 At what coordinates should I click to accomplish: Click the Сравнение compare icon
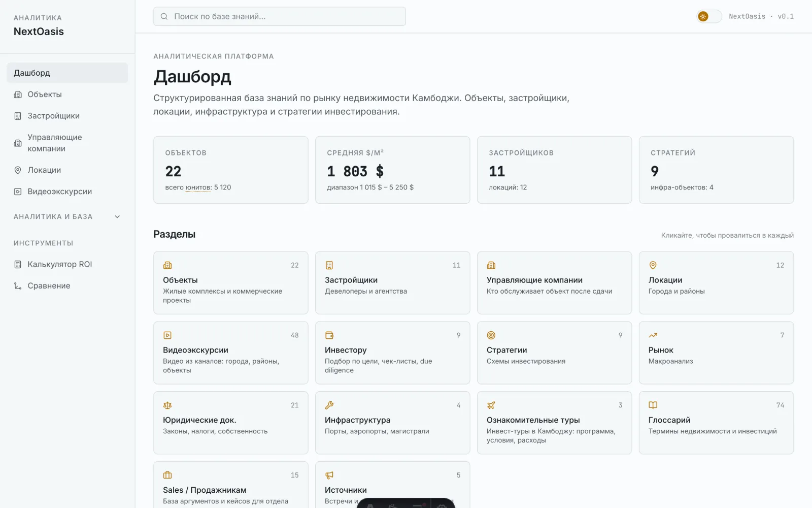[18, 285]
